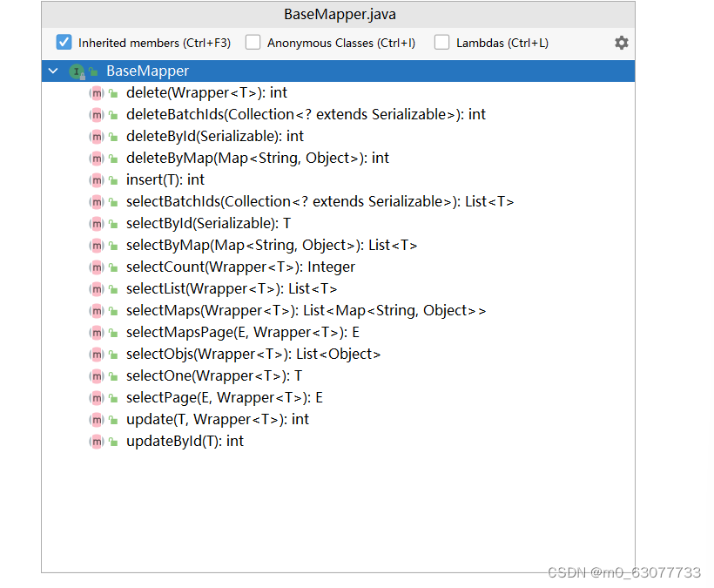The height and width of the screenshot is (588, 714).
Task: Click the method icon beside delete(Wrapper<T>)
Action: pyautogui.click(x=97, y=92)
